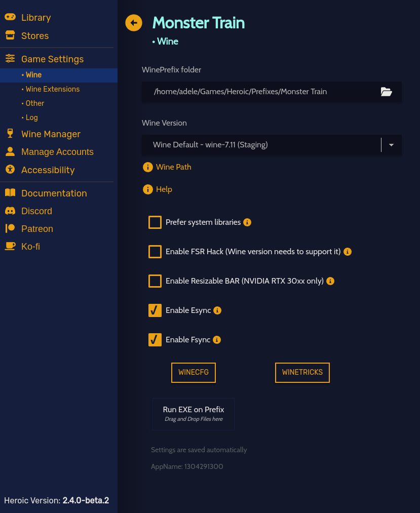Viewport: 420px width, 513px height.
Task: Open the Documentation link
Action: [54, 193]
